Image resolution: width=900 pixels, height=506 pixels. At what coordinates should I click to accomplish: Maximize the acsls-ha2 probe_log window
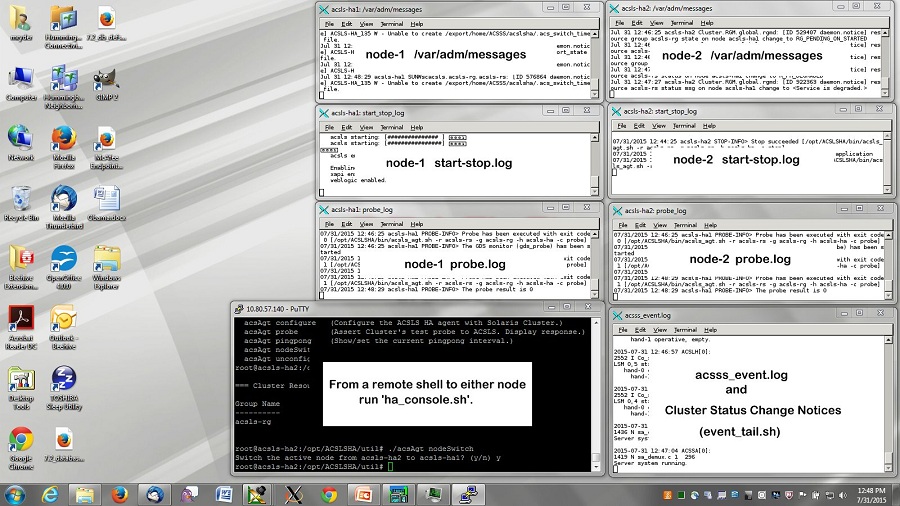tap(859, 208)
